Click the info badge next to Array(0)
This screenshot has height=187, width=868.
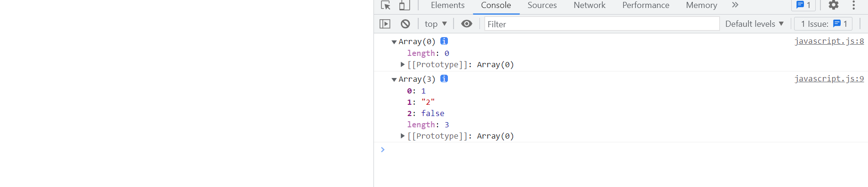point(444,41)
